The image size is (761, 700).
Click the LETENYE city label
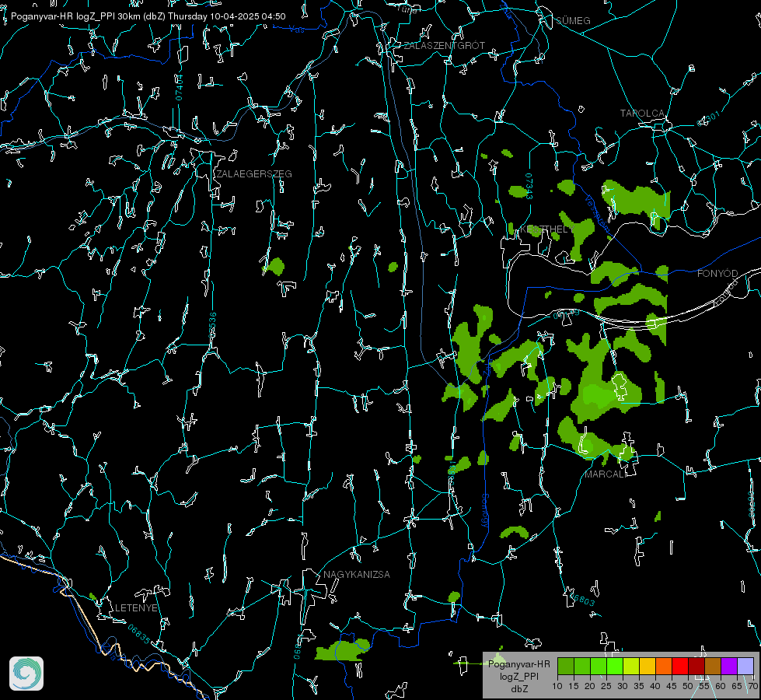tap(136, 608)
